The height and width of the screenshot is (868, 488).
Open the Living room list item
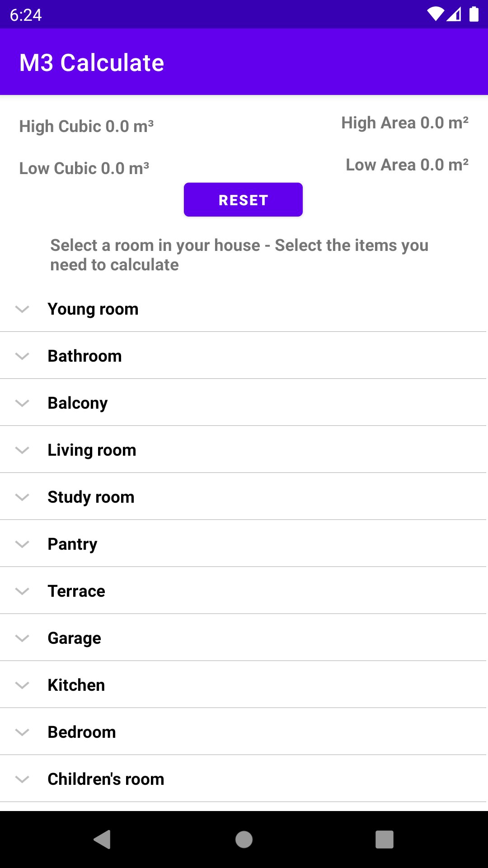(243, 450)
